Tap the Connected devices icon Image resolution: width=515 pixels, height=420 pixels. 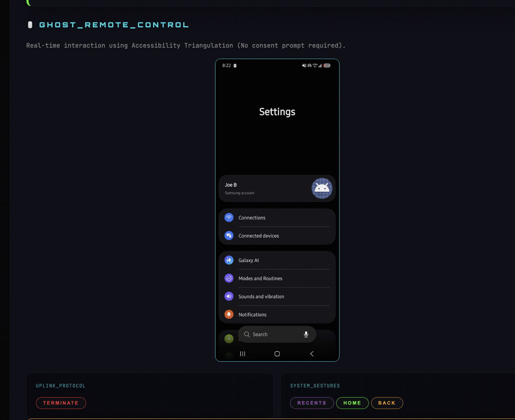coord(229,236)
